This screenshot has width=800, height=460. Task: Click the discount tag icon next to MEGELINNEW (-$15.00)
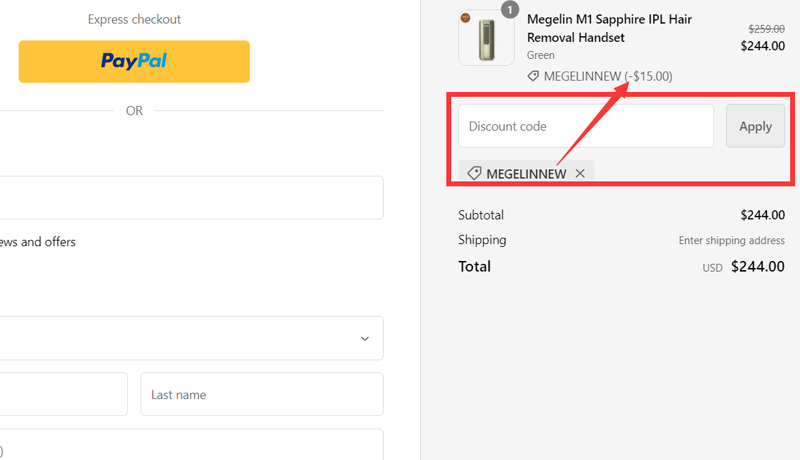(x=533, y=76)
